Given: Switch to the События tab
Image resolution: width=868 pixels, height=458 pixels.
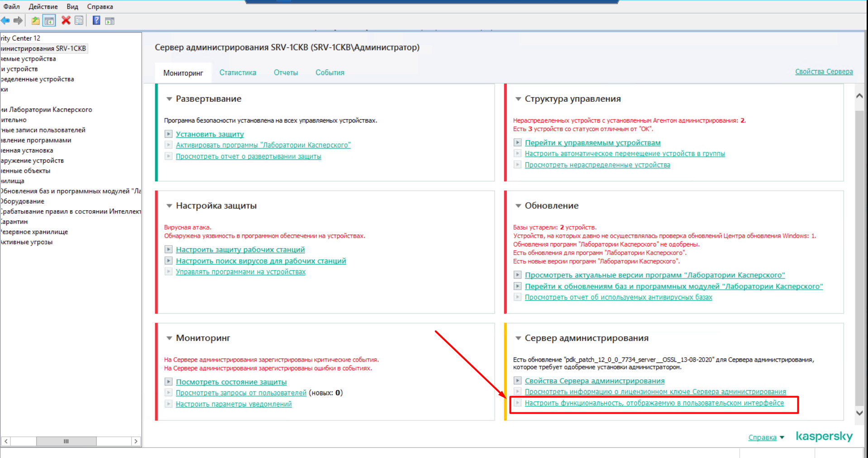Looking at the screenshot, I should [x=330, y=72].
